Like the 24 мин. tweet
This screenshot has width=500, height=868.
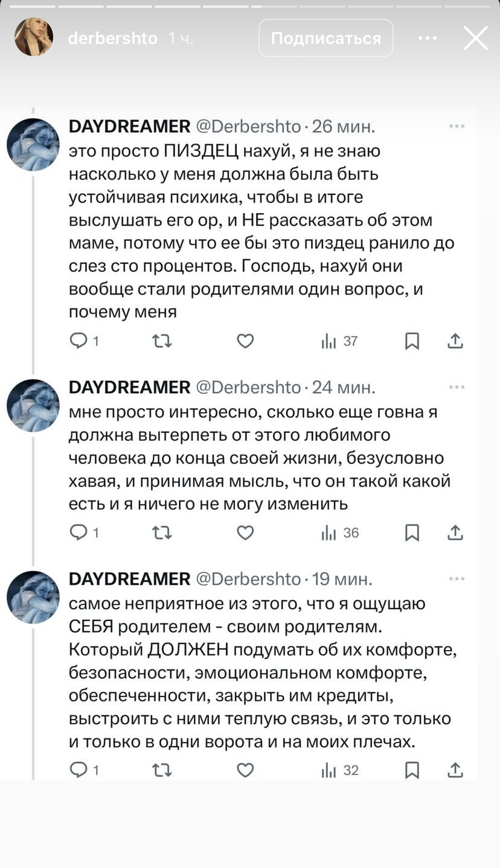click(x=245, y=533)
